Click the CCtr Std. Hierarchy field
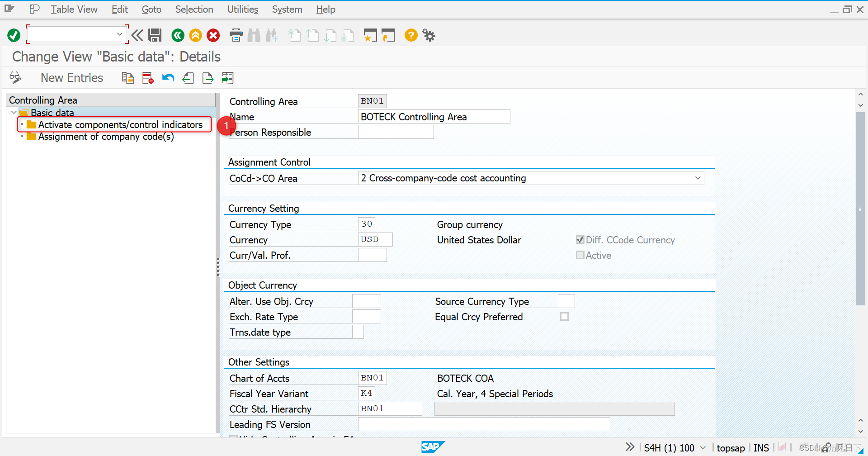This screenshot has width=868, height=456. tap(390, 409)
